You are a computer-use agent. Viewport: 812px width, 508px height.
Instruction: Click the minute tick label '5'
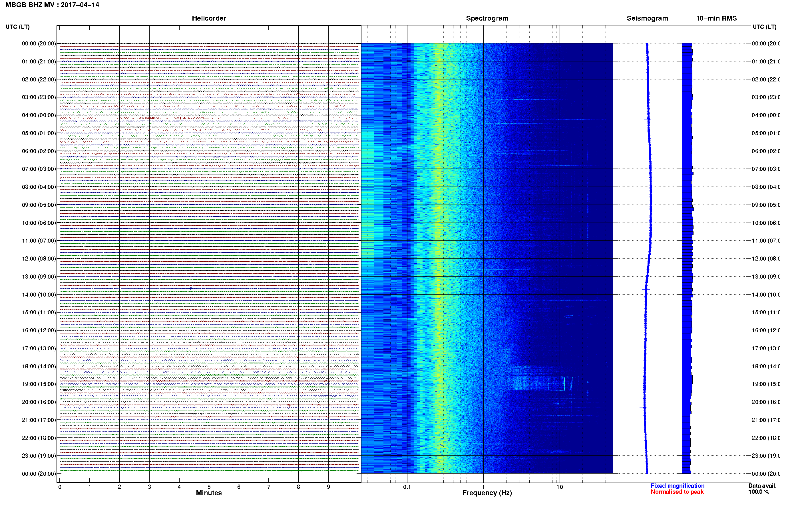209,487
